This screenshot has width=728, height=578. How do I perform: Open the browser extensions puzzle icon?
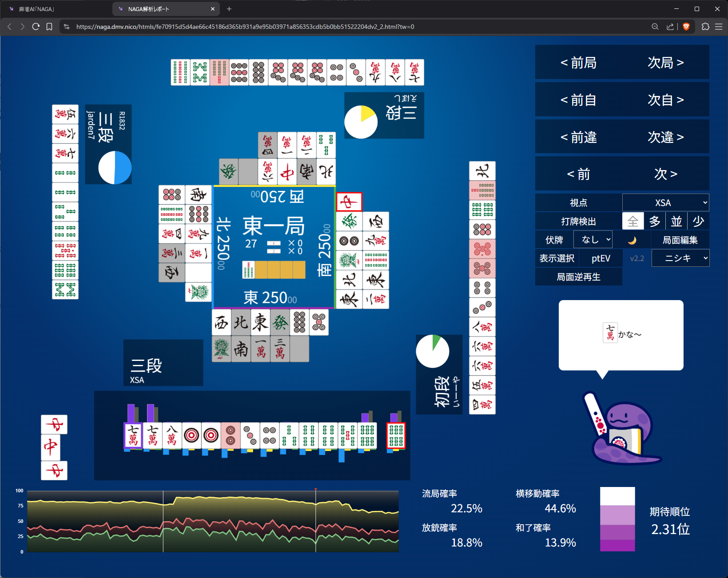pyautogui.click(x=705, y=27)
